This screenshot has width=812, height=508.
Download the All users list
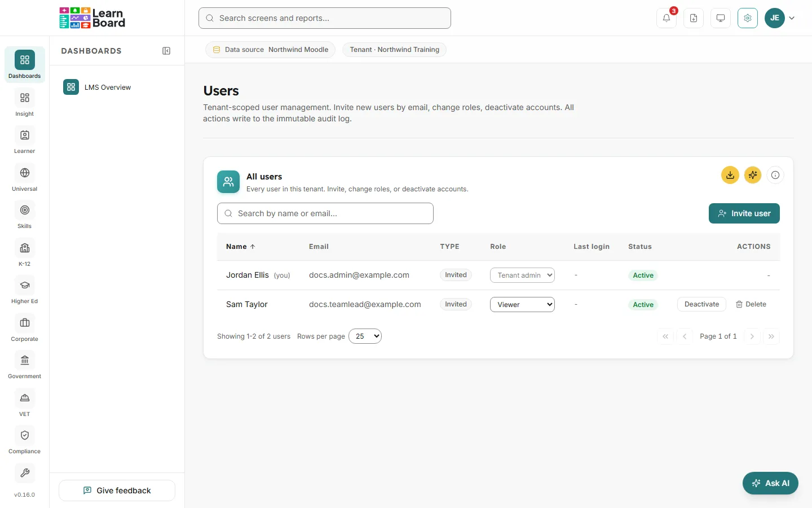[x=730, y=175]
